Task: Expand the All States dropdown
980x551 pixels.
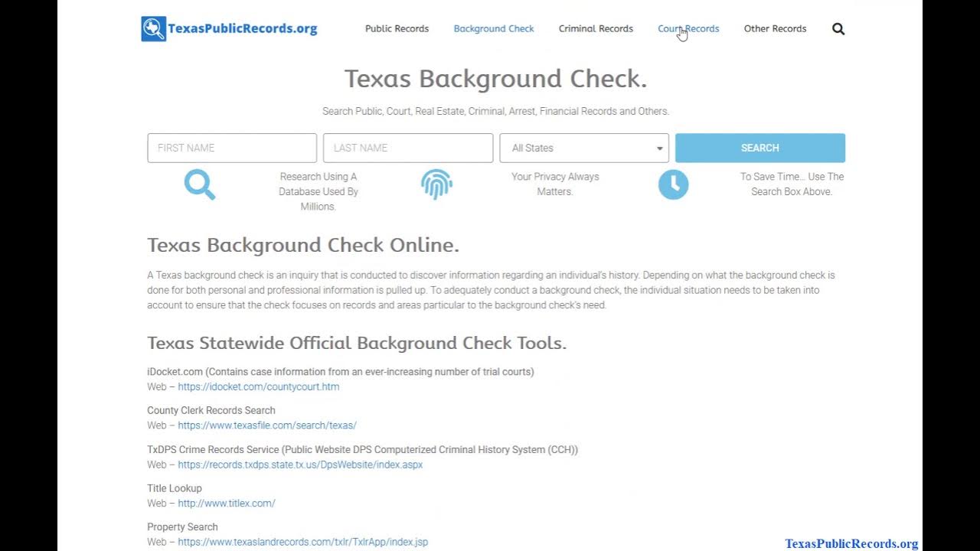Action: click(x=584, y=148)
